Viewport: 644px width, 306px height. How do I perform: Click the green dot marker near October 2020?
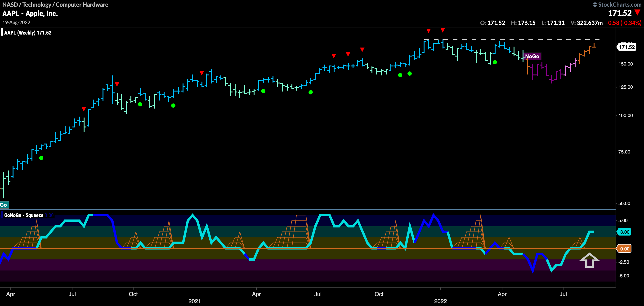tap(140, 105)
